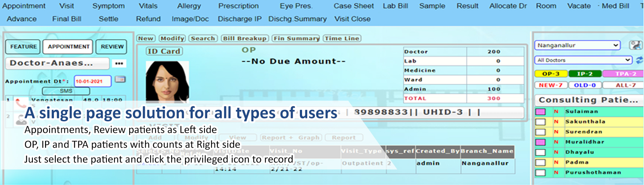Switch to the REVIEW tab

[112, 47]
